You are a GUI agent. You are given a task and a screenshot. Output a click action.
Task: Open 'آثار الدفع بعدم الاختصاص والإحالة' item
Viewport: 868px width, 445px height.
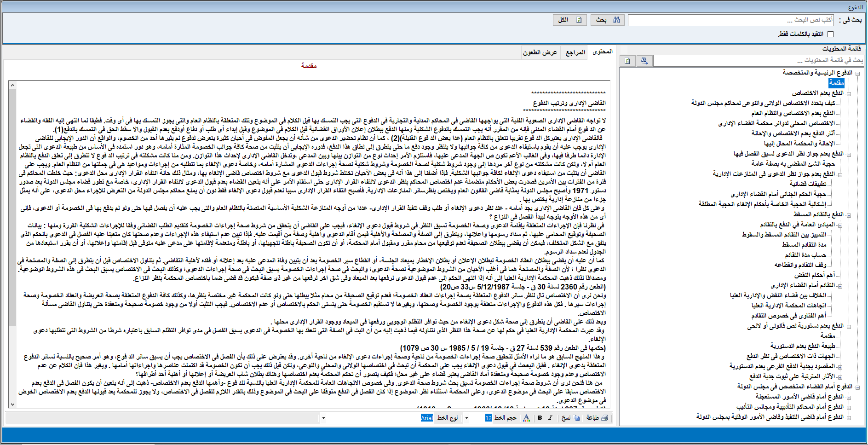(793, 133)
